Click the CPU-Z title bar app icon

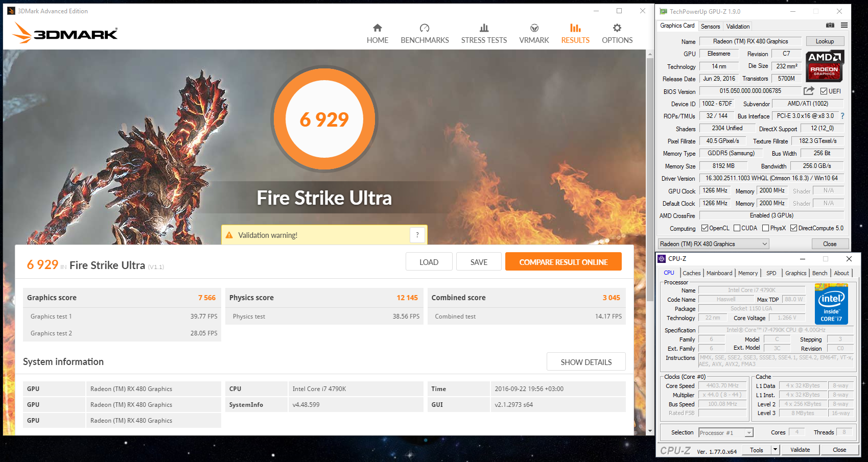pyautogui.click(x=662, y=259)
